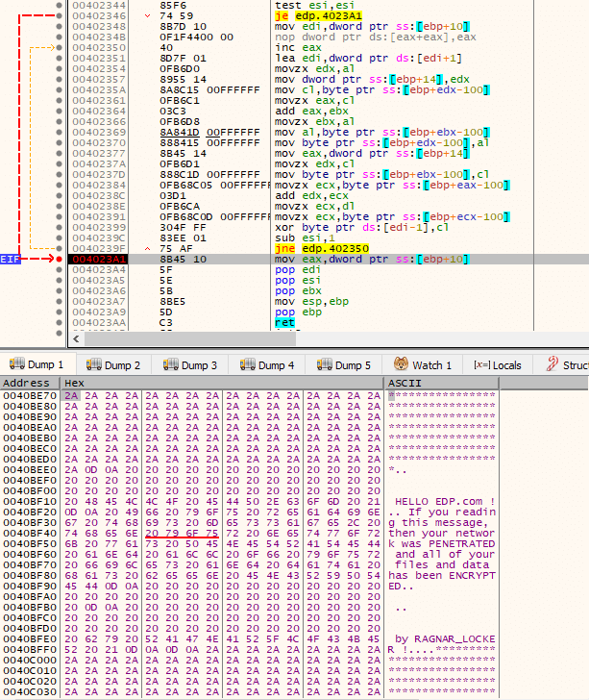Click ASCII text 'files and data'
Screen dimensions: 589x700
[x=442, y=564]
